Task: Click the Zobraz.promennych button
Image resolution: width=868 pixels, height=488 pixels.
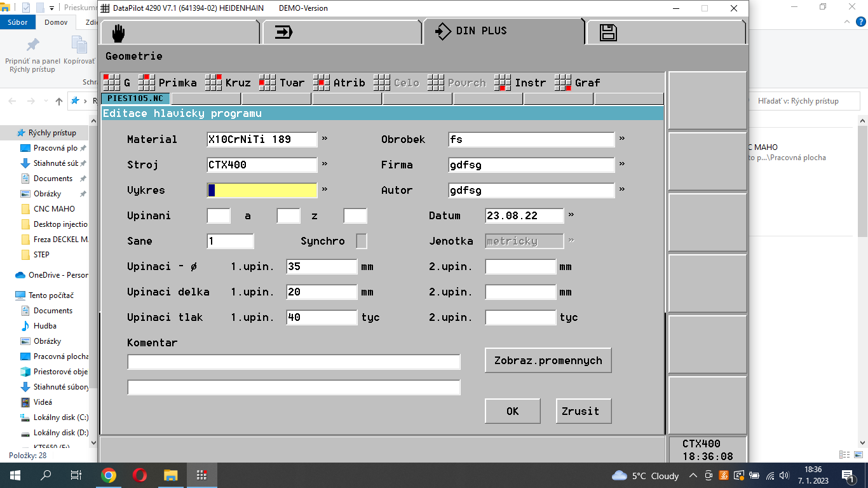Action: [x=548, y=360]
